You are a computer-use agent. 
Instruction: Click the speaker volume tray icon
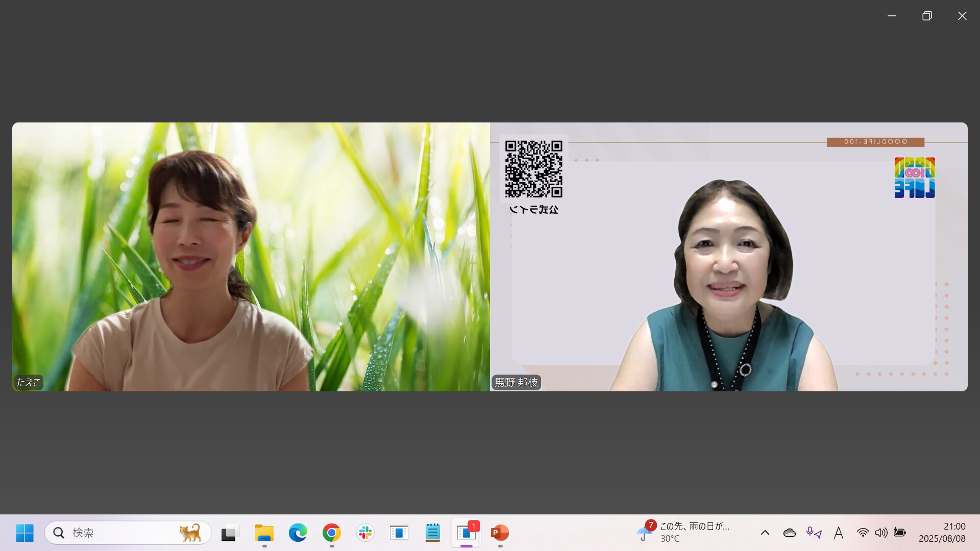[x=881, y=533]
